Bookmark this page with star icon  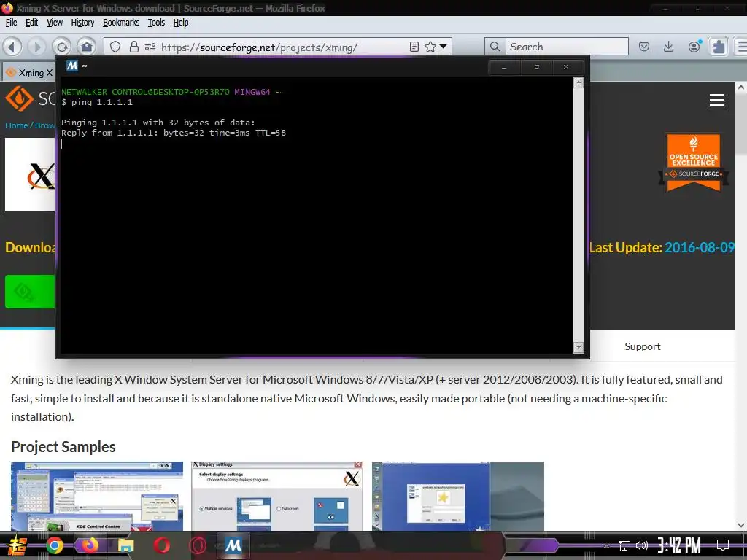tap(430, 47)
